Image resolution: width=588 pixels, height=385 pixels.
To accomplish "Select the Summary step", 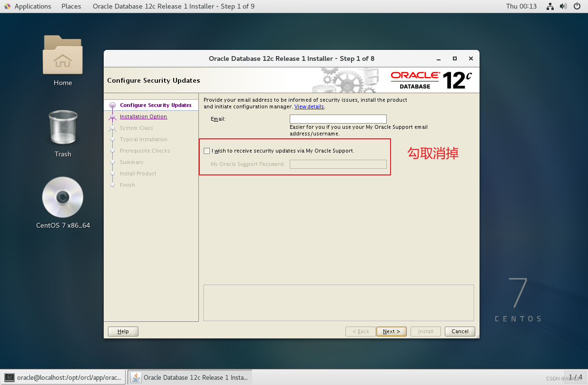I will pos(132,162).
